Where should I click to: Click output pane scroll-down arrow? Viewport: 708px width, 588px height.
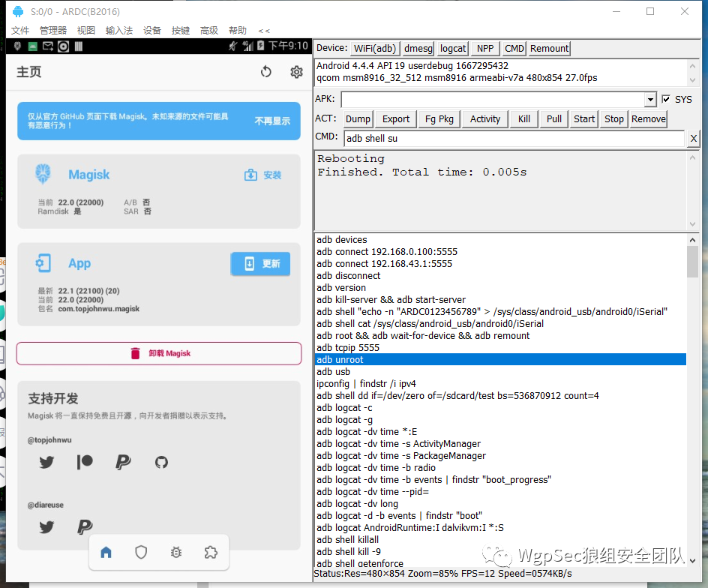[692, 224]
